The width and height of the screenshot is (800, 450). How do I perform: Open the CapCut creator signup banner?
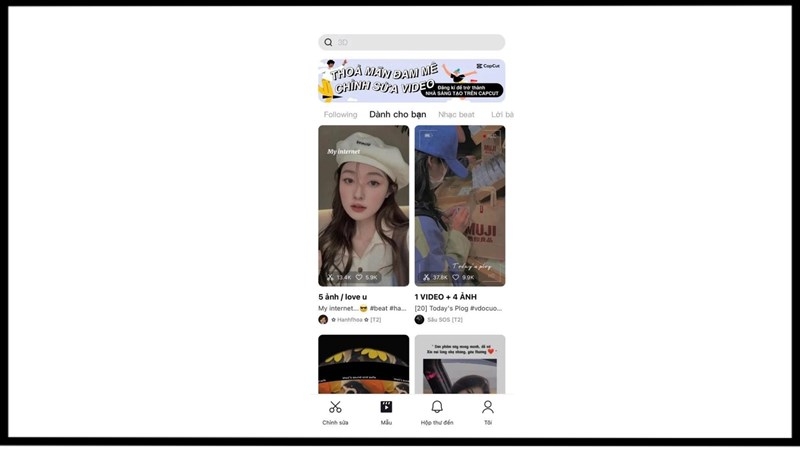[x=412, y=81]
